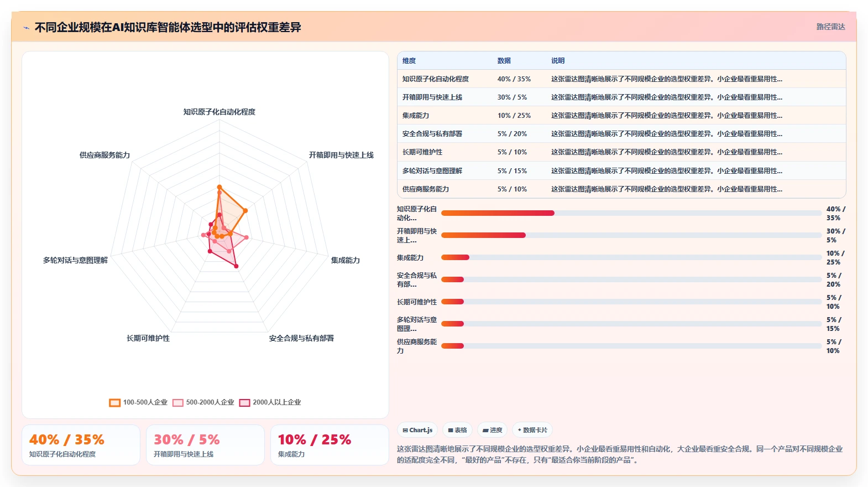Click the radar axis label 多轮对话与意图理解
This screenshot has height=487, width=868.
point(76,260)
